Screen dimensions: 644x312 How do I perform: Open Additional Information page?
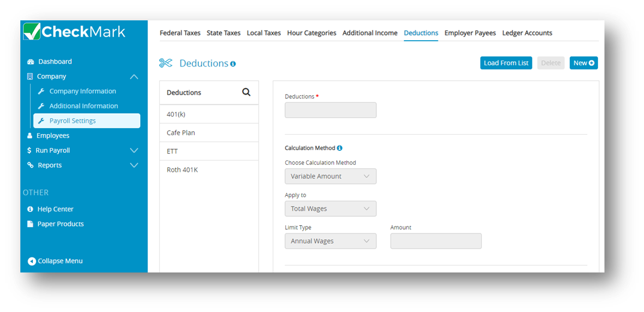click(84, 106)
